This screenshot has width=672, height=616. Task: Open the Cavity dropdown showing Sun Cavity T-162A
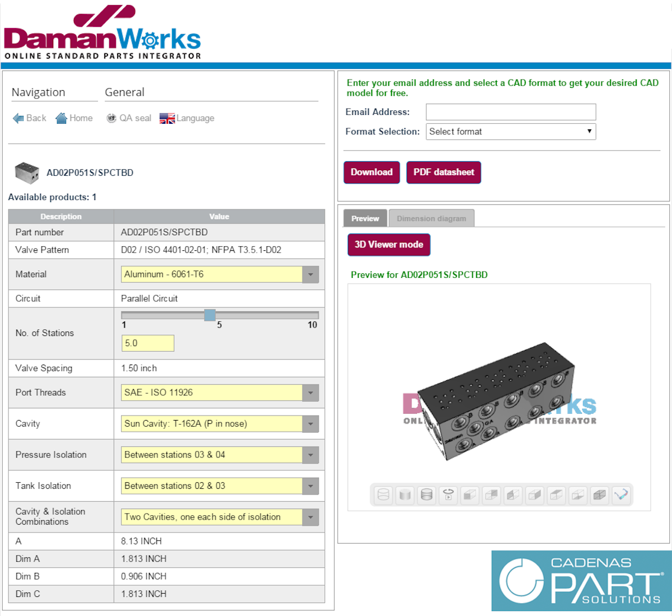[310, 424]
